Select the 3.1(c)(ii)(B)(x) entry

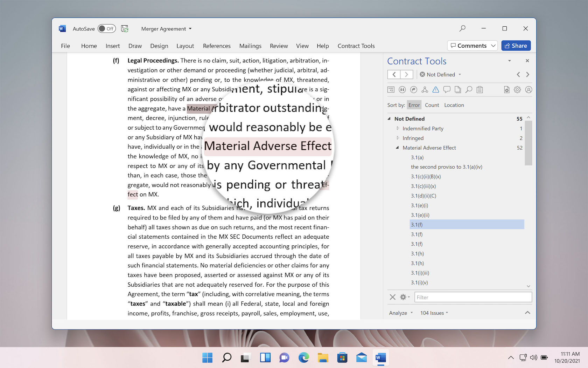[426, 177]
